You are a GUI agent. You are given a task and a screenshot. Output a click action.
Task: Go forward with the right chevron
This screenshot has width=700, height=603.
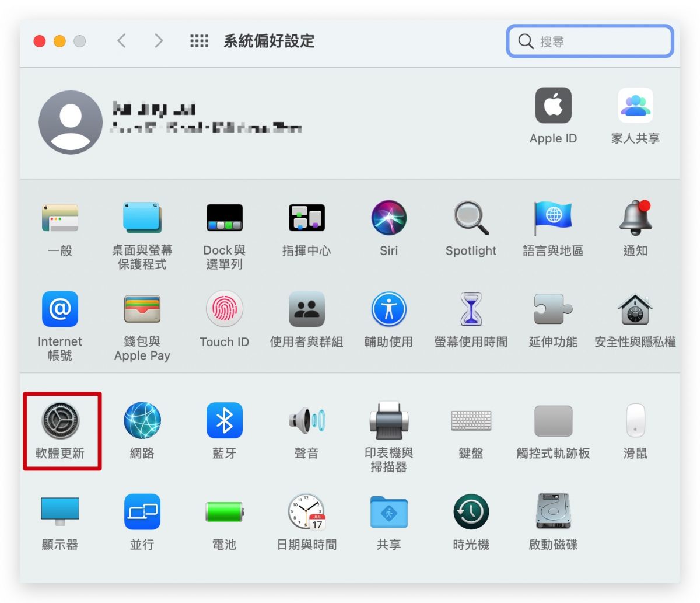tap(158, 41)
